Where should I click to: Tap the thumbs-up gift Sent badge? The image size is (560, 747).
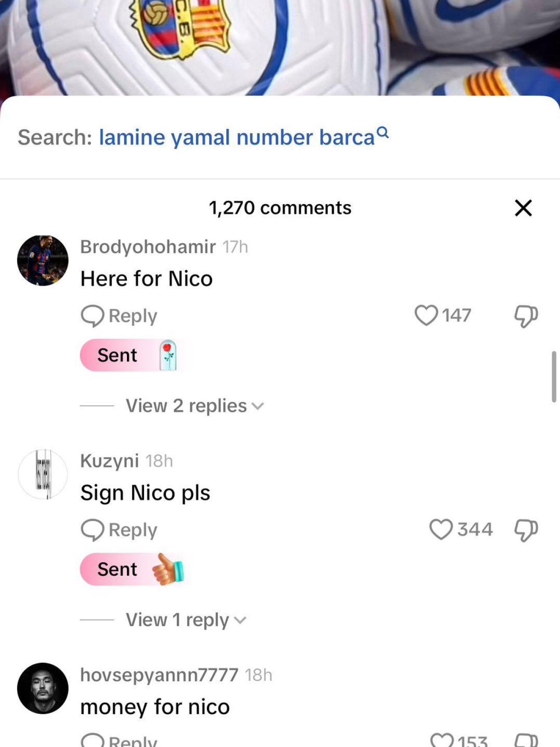pos(131,569)
